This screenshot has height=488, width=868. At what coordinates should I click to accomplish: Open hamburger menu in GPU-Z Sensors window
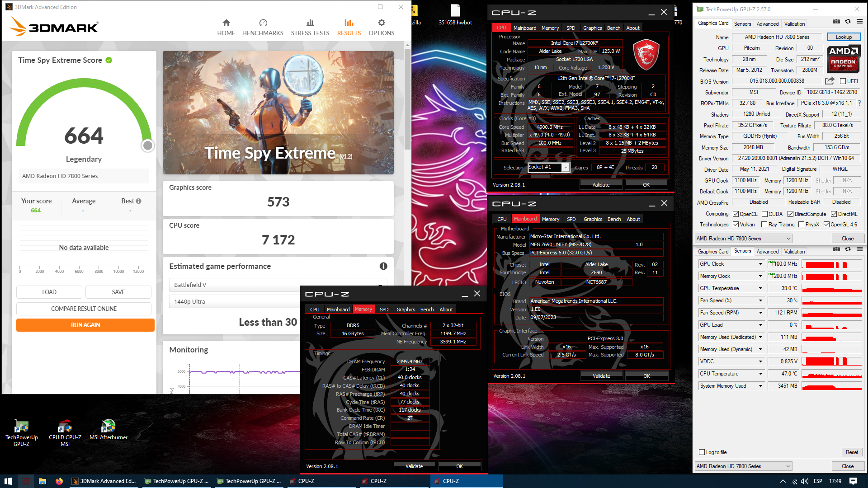pyautogui.click(x=859, y=249)
